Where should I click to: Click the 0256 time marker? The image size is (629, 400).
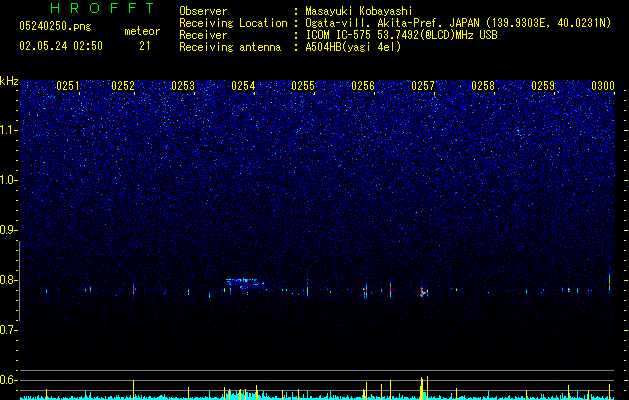click(363, 86)
